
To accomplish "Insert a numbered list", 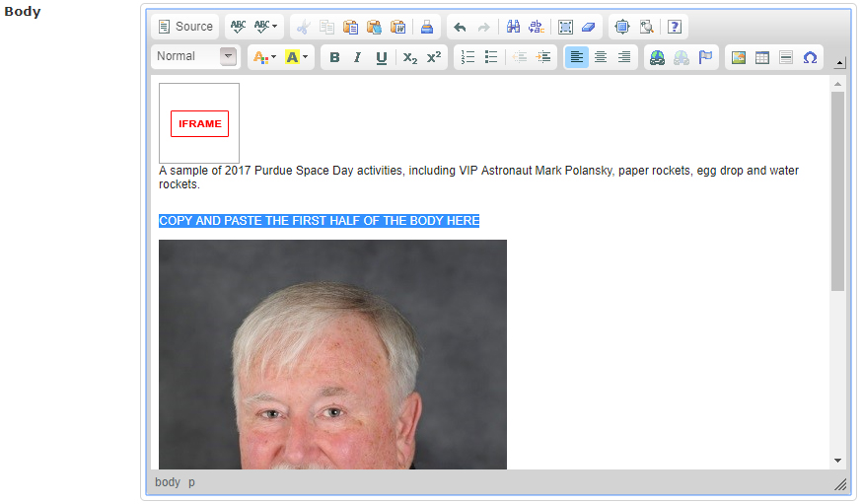I will [467, 57].
